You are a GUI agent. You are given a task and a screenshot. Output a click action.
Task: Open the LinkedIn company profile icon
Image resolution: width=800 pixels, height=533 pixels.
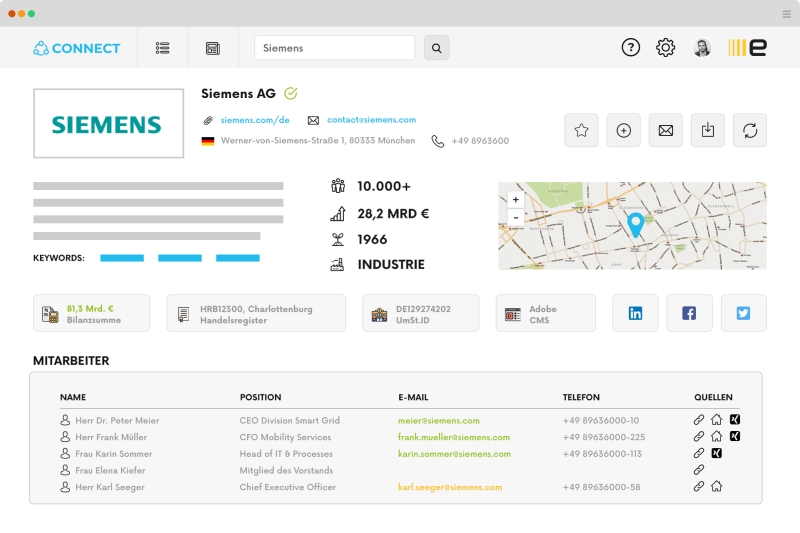635,313
